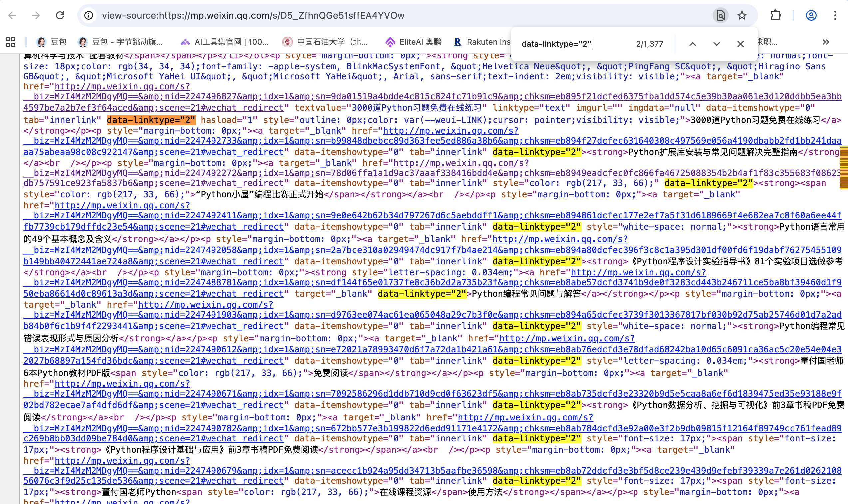Open source link with mid=2247490612

click(x=432, y=350)
